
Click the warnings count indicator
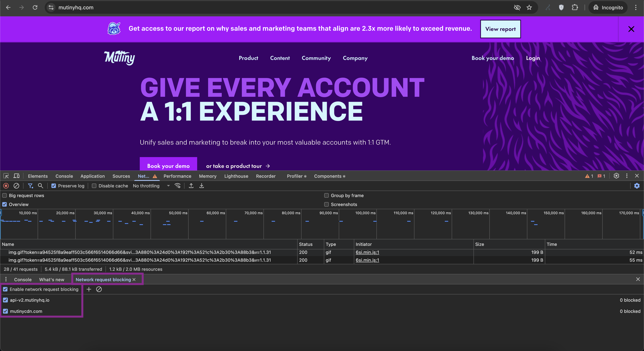click(x=589, y=176)
